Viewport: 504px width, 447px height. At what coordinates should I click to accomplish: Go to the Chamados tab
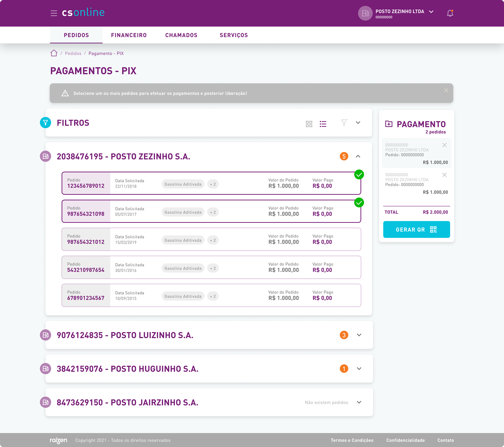(x=181, y=35)
